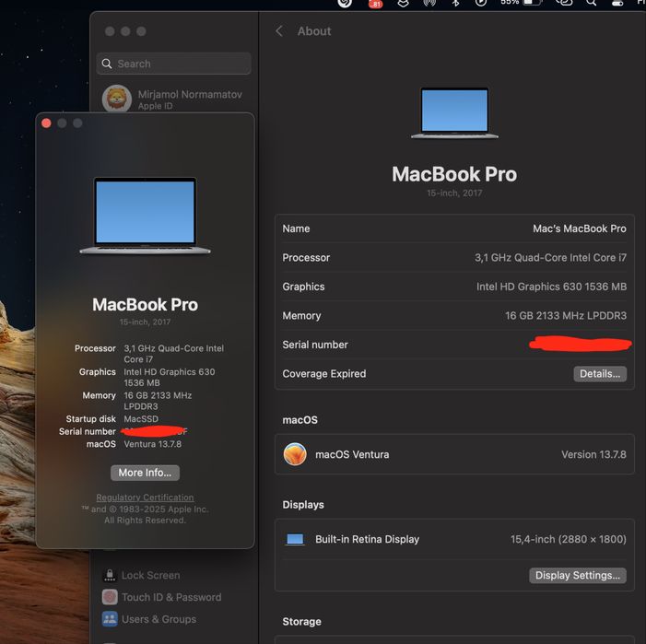
Task: Select Users & Groups in sidebar
Action: tap(159, 619)
